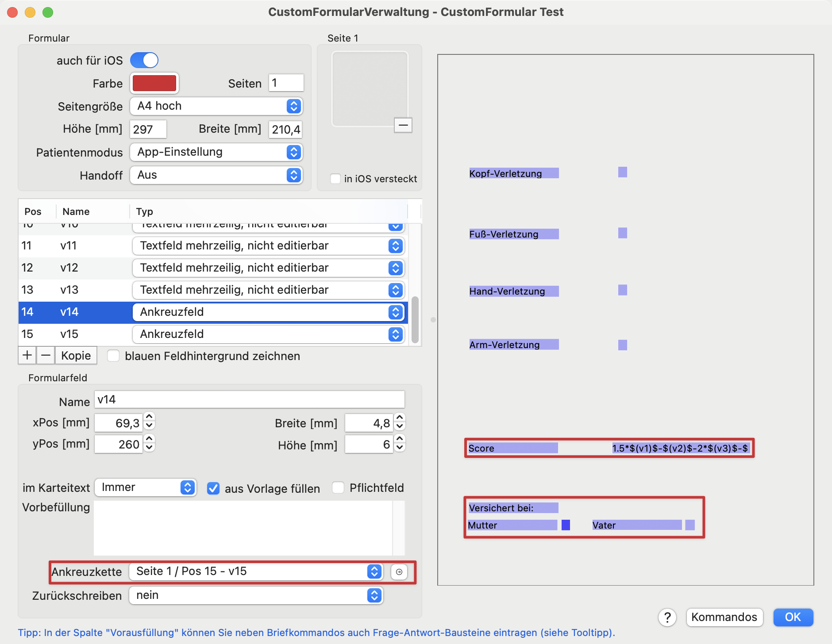Increase xPos value with stepper up arrow

(150, 417)
